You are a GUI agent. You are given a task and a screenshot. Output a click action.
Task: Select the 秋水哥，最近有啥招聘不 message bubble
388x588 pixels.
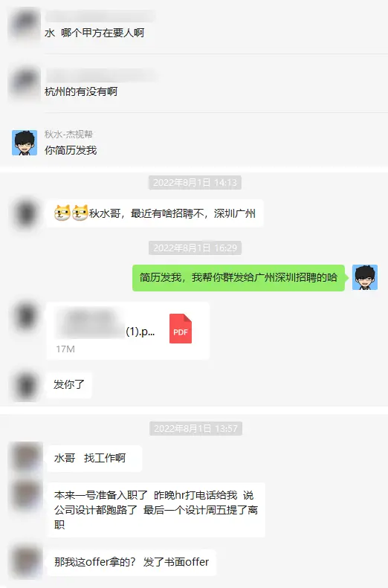coord(155,213)
